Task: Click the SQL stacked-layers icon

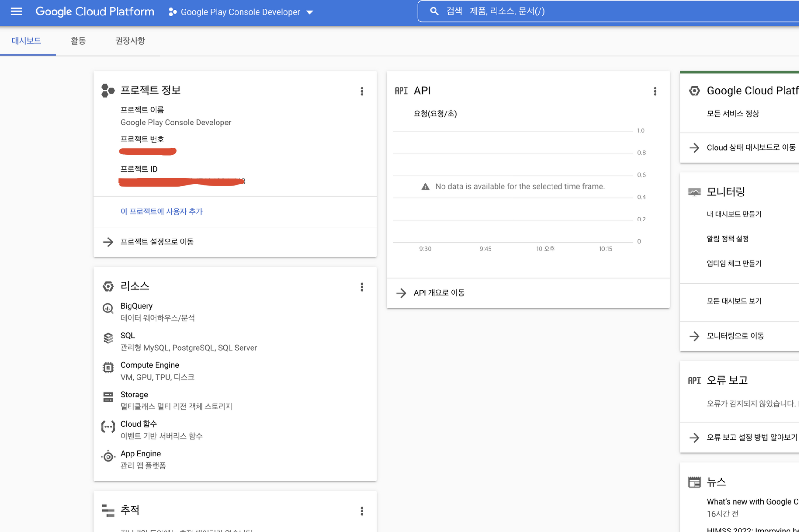Action: tap(108, 338)
